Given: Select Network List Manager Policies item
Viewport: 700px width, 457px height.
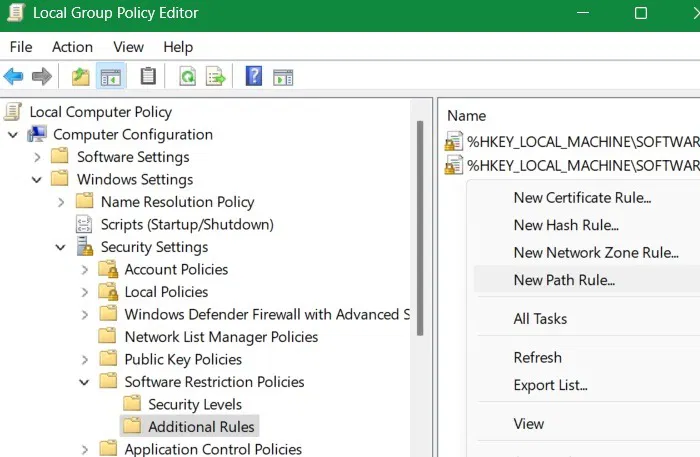Looking at the screenshot, I should (221, 337).
